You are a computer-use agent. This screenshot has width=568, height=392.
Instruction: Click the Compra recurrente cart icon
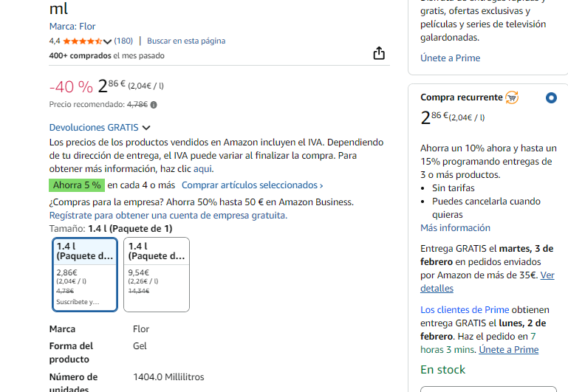pyautogui.click(x=512, y=97)
